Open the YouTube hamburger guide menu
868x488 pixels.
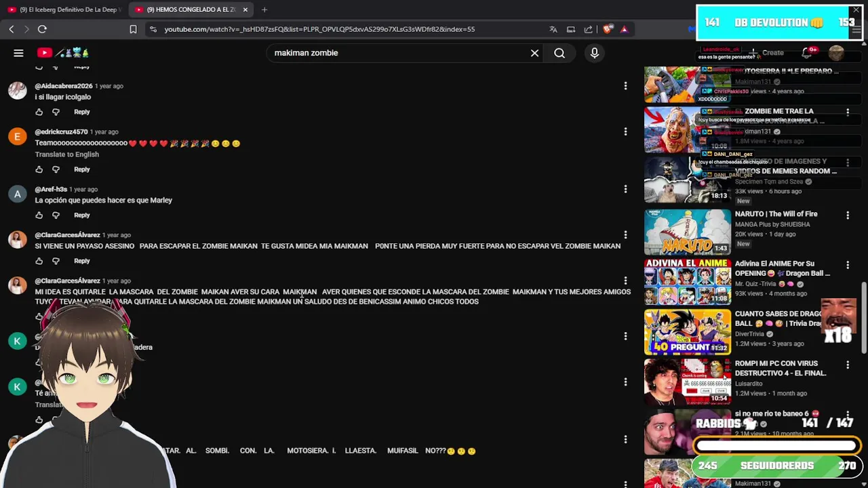[18, 53]
